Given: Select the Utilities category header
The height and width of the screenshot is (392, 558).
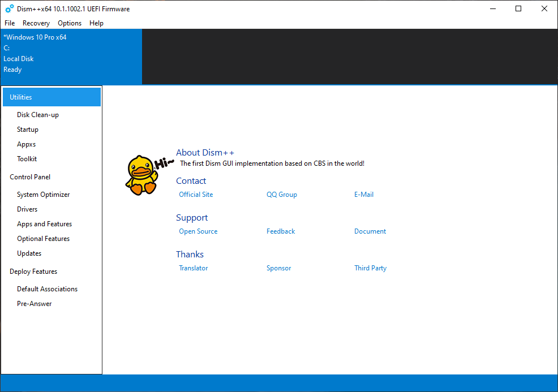Looking at the screenshot, I should coord(51,97).
